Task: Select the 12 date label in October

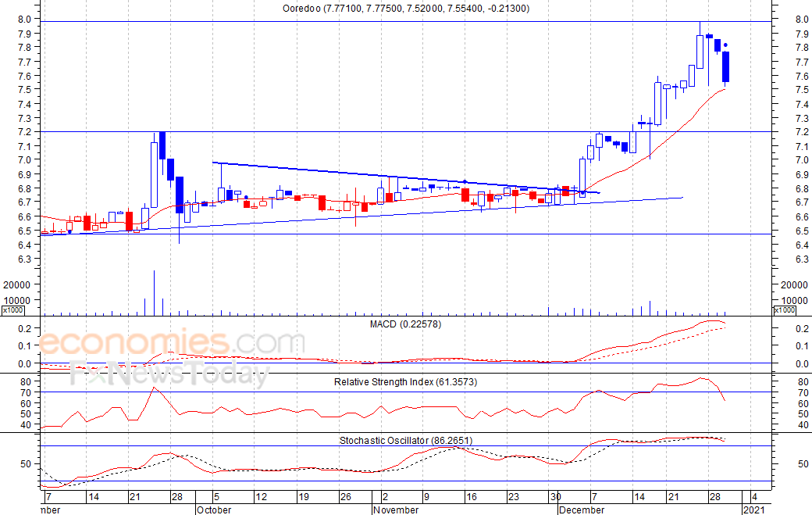Action: coord(261,497)
